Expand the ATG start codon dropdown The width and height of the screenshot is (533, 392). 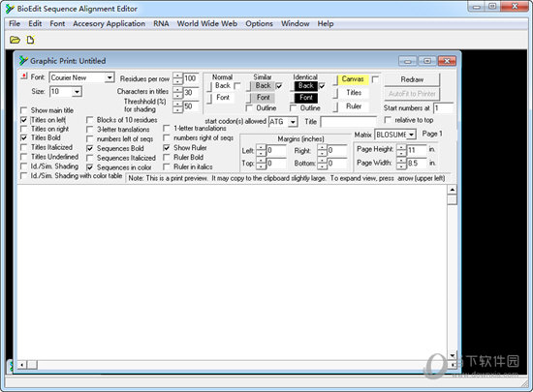click(x=293, y=122)
